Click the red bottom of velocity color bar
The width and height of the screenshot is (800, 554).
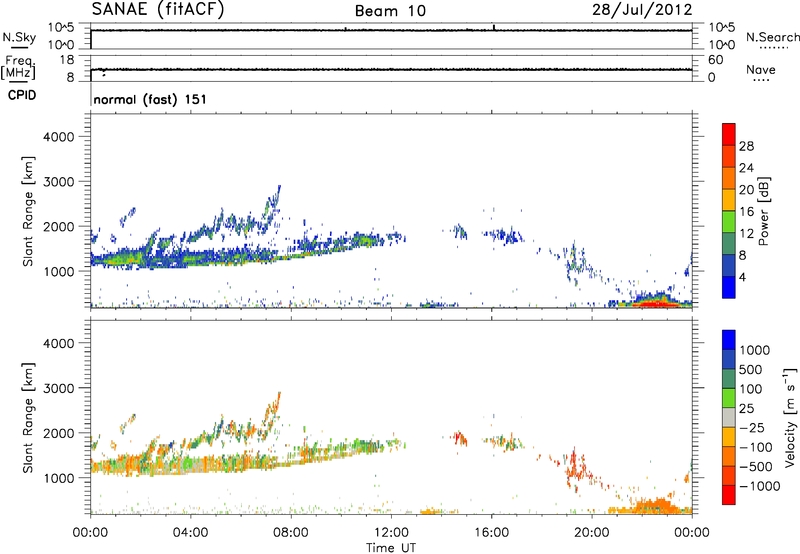pos(729,495)
